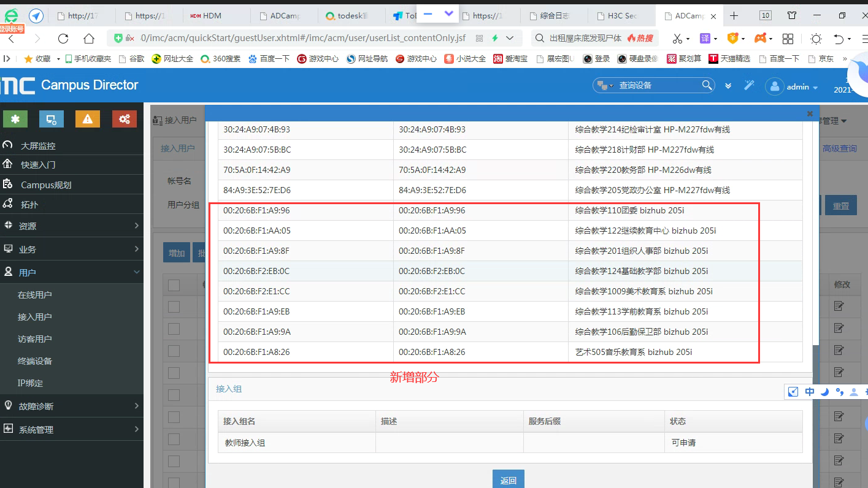Click browser back arrow

[11, 39]
